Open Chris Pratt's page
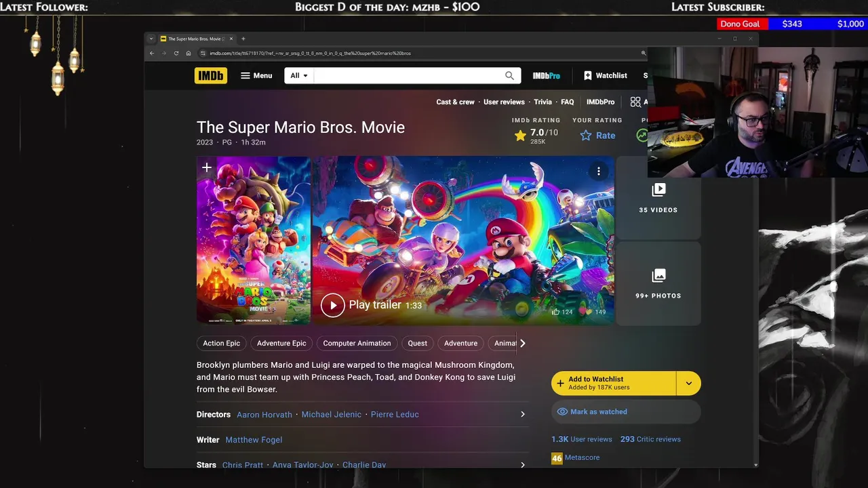 pos(243,465)
